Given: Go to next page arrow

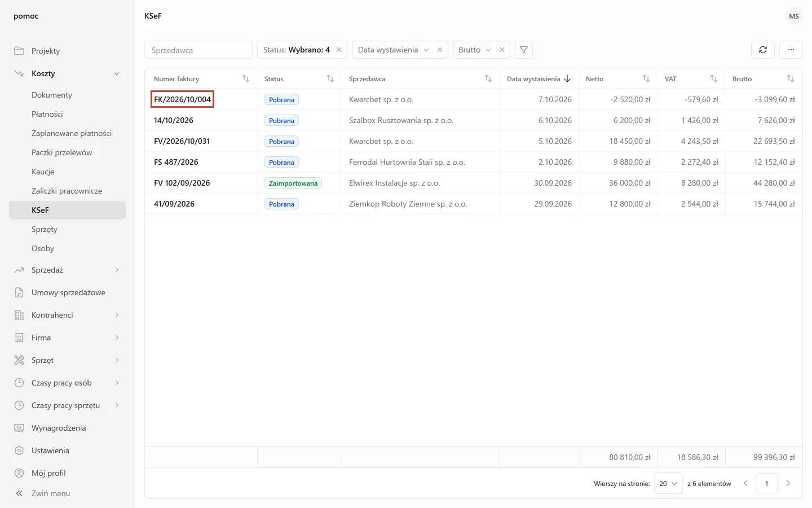Looking at the screenshot, I should coord(788,483).
